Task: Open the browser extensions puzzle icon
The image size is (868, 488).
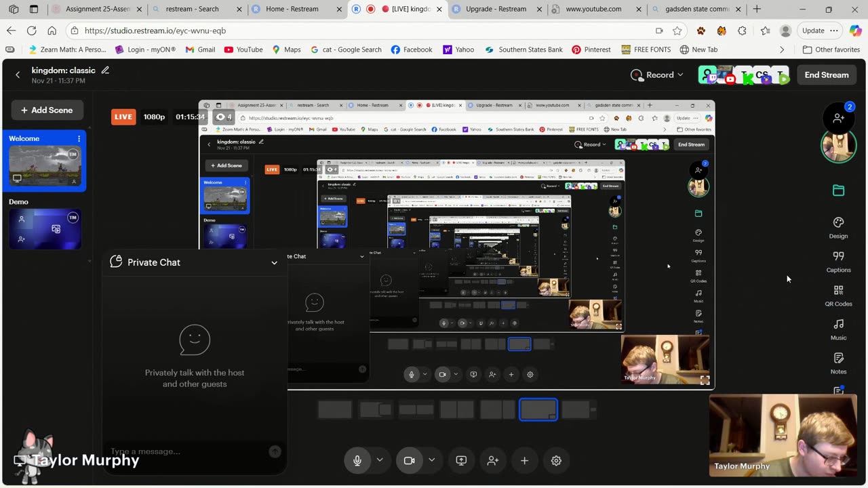Action: tap(742, 30)
